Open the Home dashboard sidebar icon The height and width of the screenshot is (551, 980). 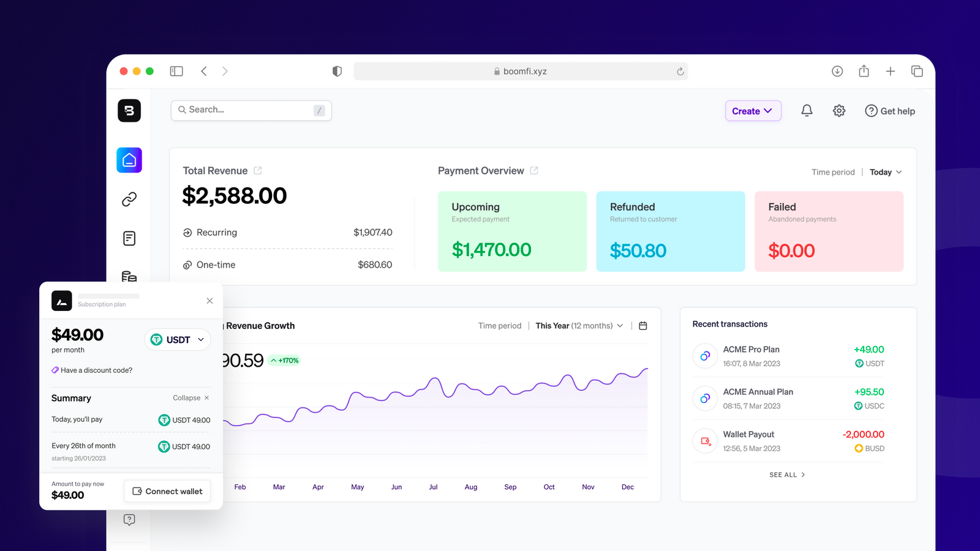tap(129, 160)
